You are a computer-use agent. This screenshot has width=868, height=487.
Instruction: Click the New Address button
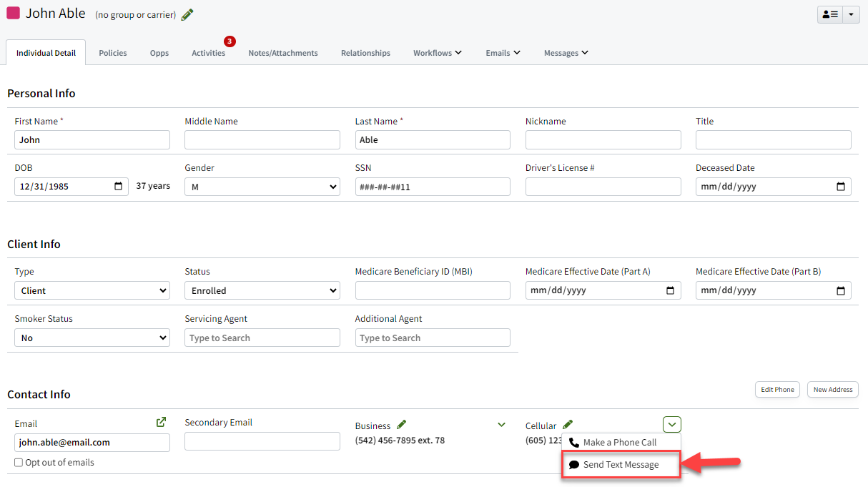pos(833,390)
